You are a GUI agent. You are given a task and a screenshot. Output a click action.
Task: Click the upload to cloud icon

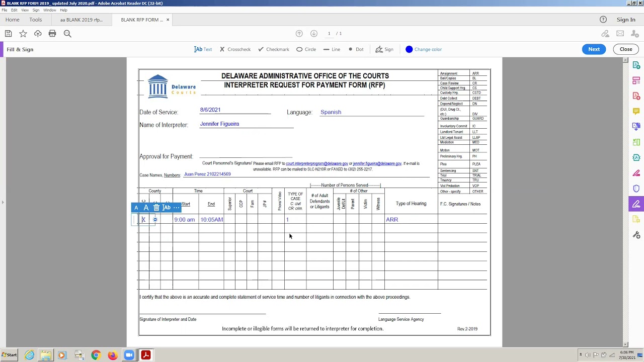point(38,34)
